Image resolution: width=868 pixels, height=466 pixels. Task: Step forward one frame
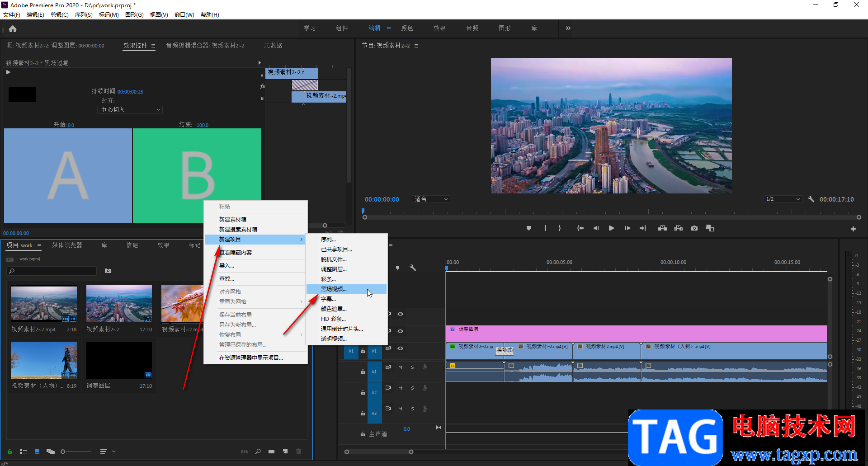627,228
